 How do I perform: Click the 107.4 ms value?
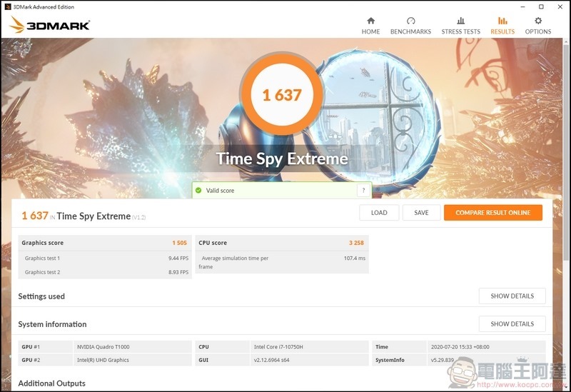coord(355,258)
